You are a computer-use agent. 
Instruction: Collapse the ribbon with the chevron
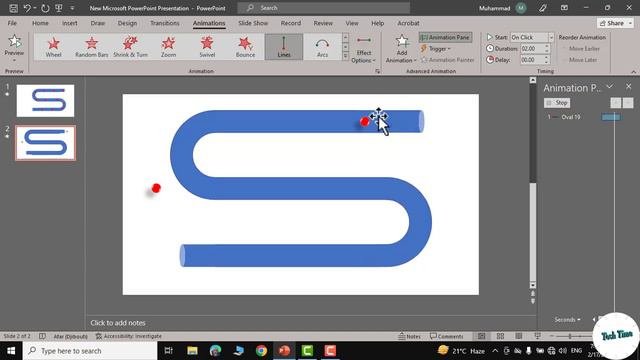pyautogui.click(x=633, y=71)
